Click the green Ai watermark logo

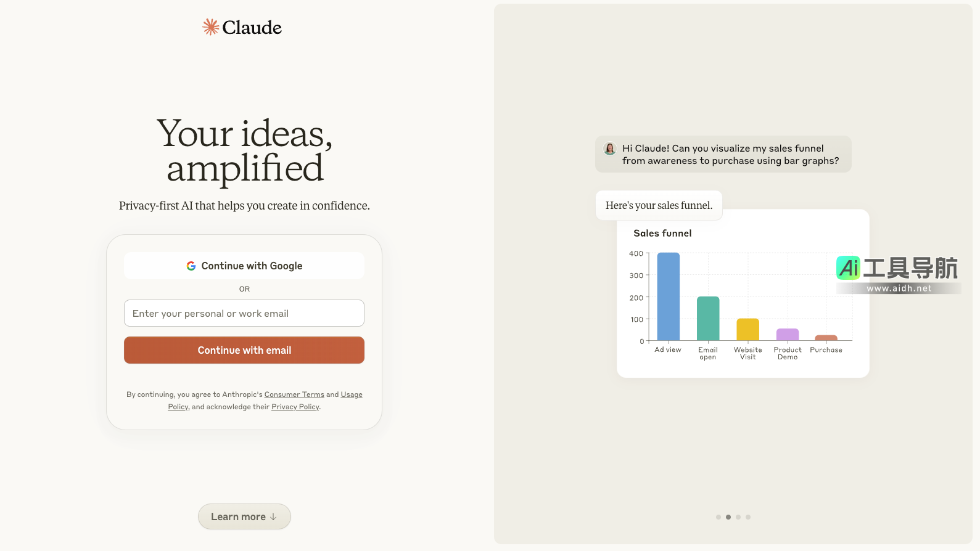[x=849, y=268]
